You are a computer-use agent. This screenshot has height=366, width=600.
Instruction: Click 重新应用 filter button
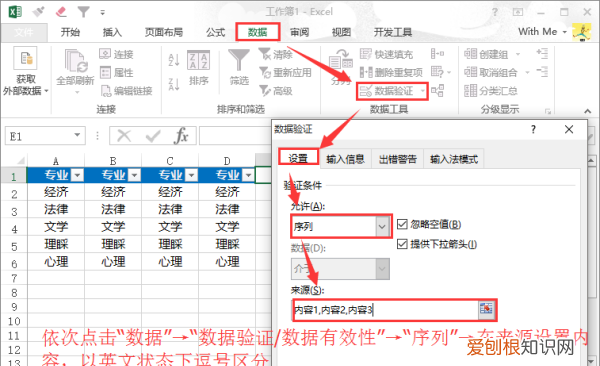click(285, 72)
